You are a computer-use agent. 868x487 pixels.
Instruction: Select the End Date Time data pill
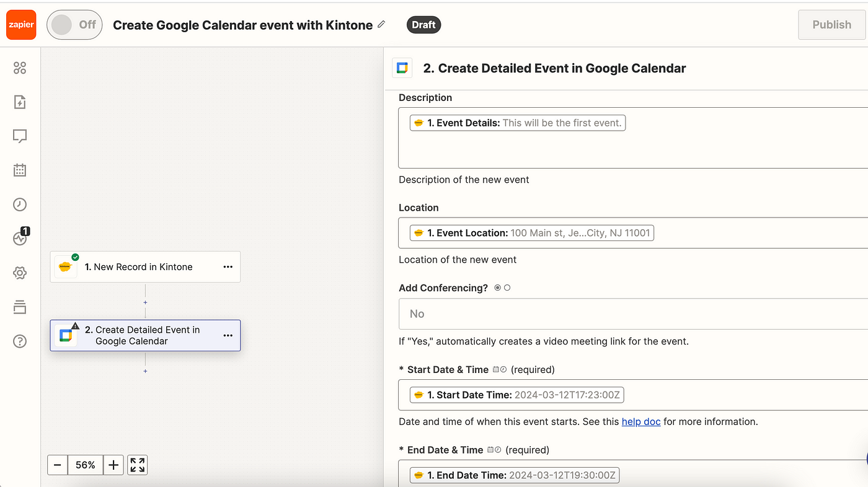pyautogui.click(x=515, y=475)
